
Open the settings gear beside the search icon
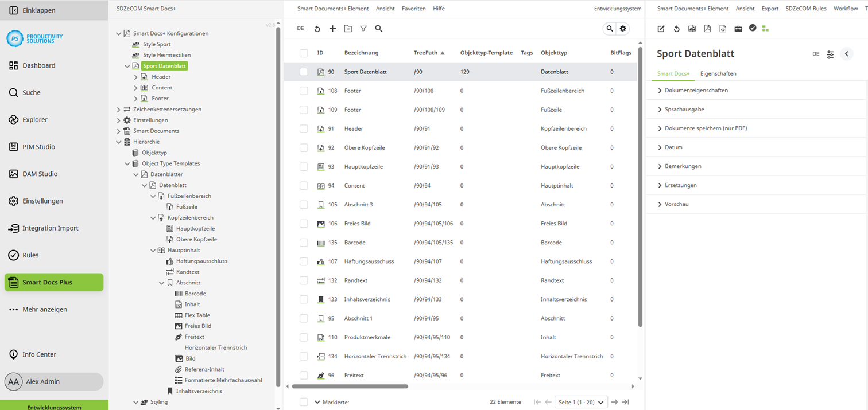pyautogui.click(x=623, y=28)
